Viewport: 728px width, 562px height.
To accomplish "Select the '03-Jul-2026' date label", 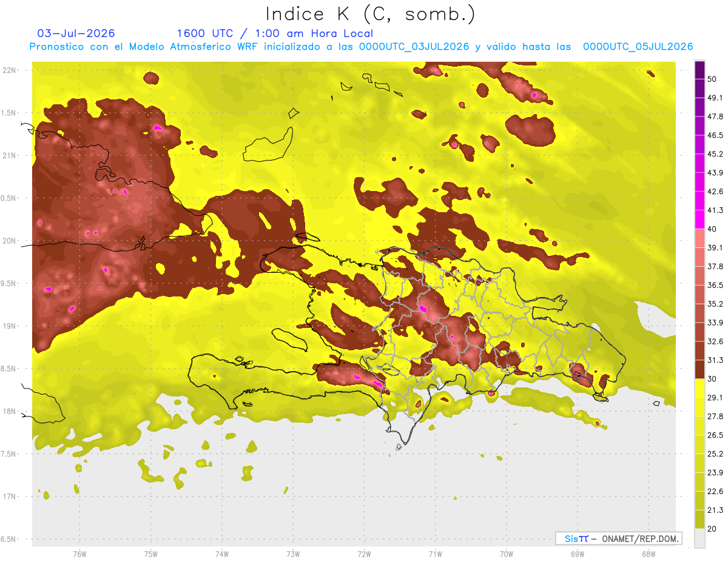I will 76,33.
